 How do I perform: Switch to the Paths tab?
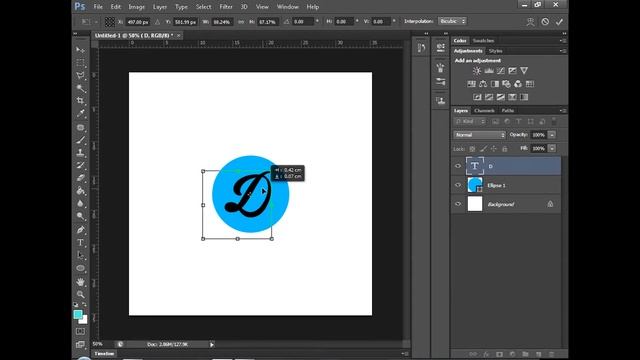tap(508, 111)
